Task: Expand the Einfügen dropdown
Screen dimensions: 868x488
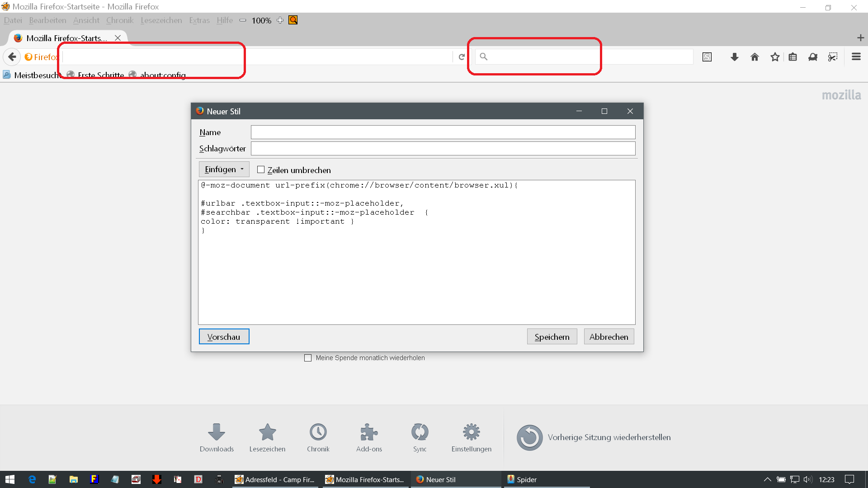Action: [x=224, y=169]
